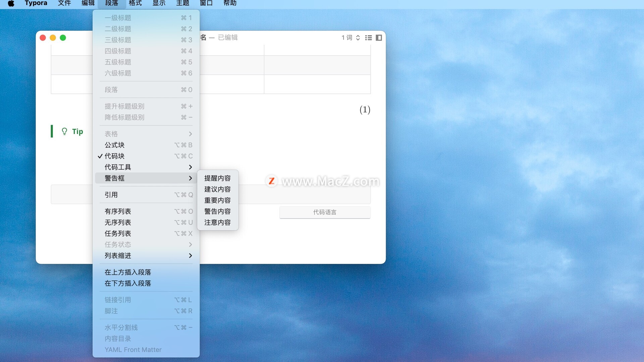Expand the 表格 submenu
This screenshot has height=362, width=644.
[146, 134]
